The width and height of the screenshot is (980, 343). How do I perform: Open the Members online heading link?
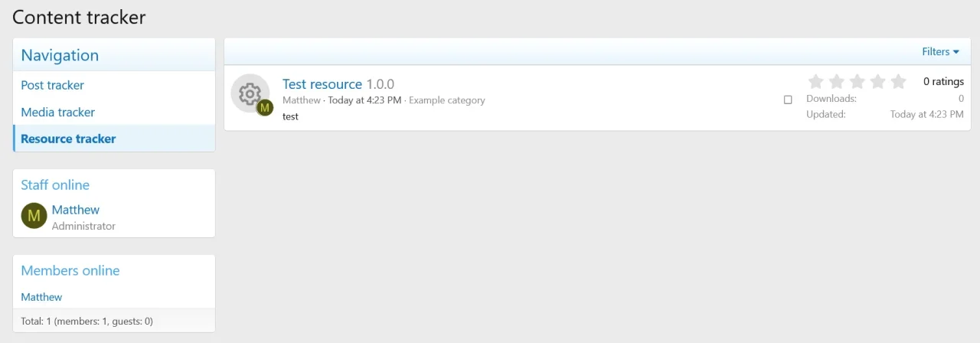pyautogui.click(x=70, y=270)
